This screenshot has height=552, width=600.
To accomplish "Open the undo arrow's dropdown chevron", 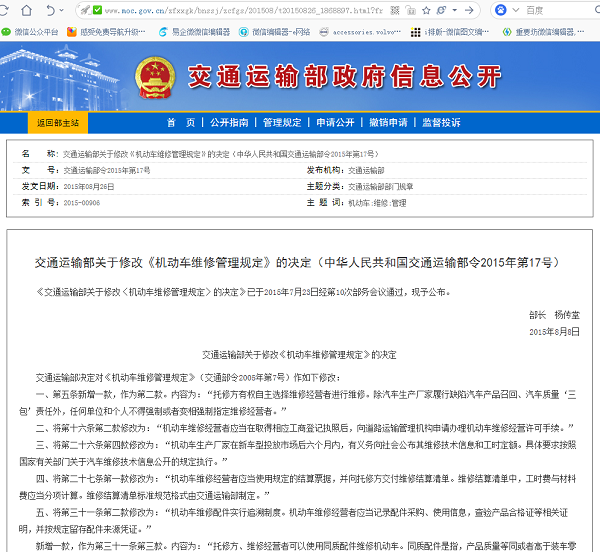I will click(62, 11).
